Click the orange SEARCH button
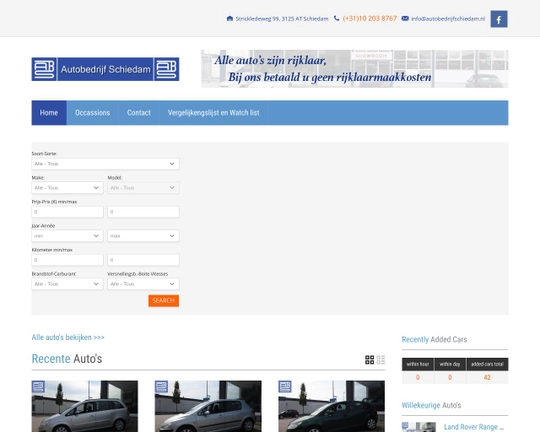The image size is (540, 432). 164,301
